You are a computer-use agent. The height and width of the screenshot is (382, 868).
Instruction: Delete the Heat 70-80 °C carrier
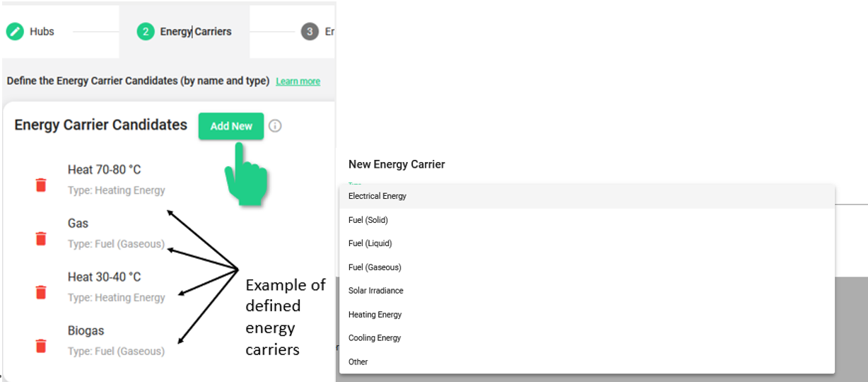coord(41,185)
